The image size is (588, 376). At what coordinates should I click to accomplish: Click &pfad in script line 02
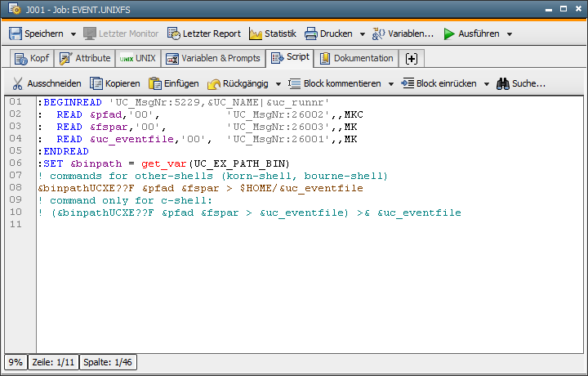105,114
